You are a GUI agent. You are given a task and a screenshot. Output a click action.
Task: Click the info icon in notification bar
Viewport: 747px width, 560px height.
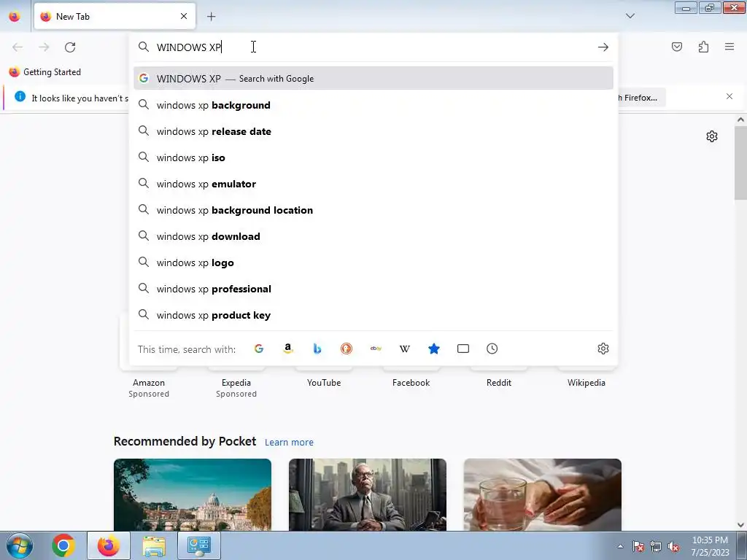20,97
